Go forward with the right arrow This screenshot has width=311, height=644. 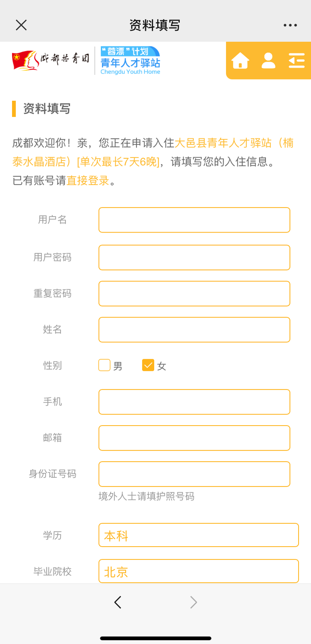click(193, 602)
